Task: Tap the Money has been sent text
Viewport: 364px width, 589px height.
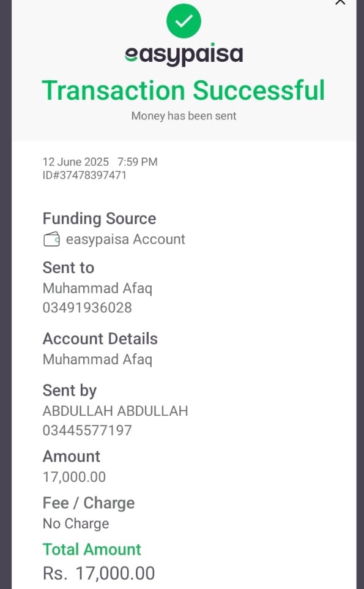Action: (x=184, y=116)
